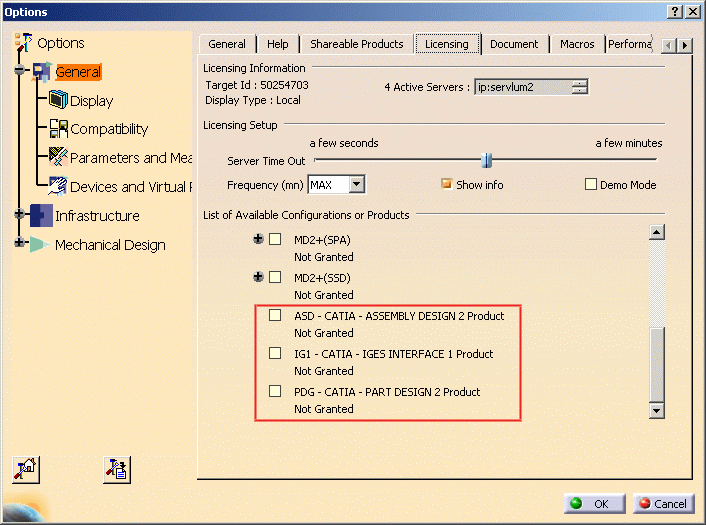The image size is (706, 525).
Task: Switch to the Shareable Products tab
Action: point(356,44)
